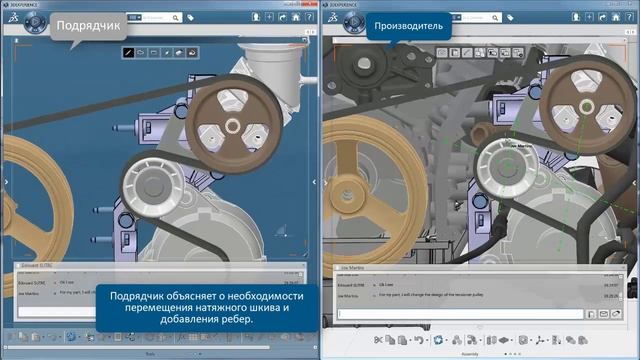Open the help question mark in left window
This screenshot has width=640, height=360.
click(x=309, y=17)
